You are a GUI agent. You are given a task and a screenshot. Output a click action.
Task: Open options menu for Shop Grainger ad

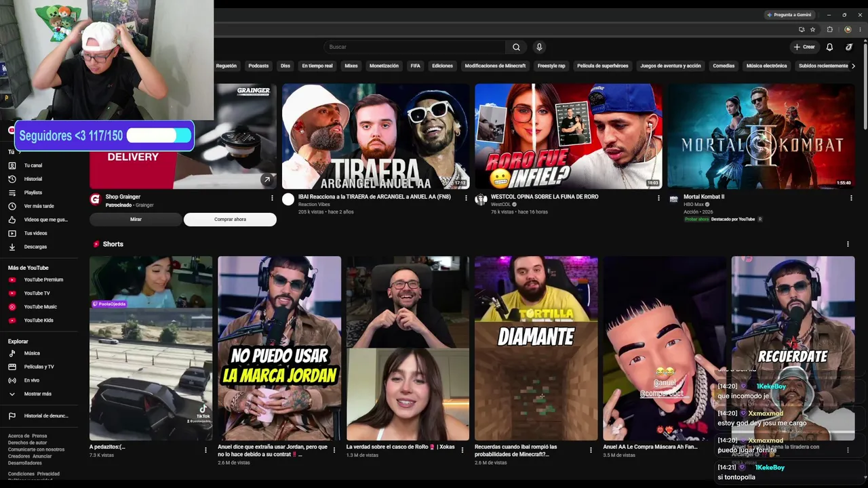click(272, 198)
